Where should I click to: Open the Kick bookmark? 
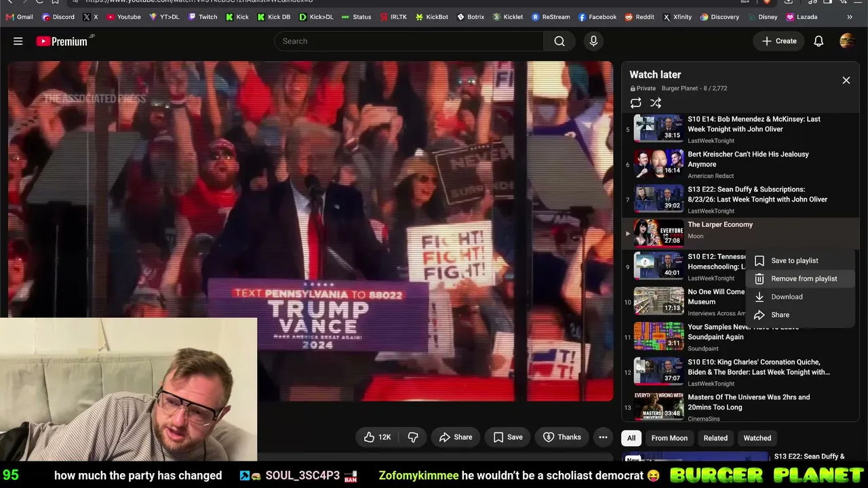point(237,17)
